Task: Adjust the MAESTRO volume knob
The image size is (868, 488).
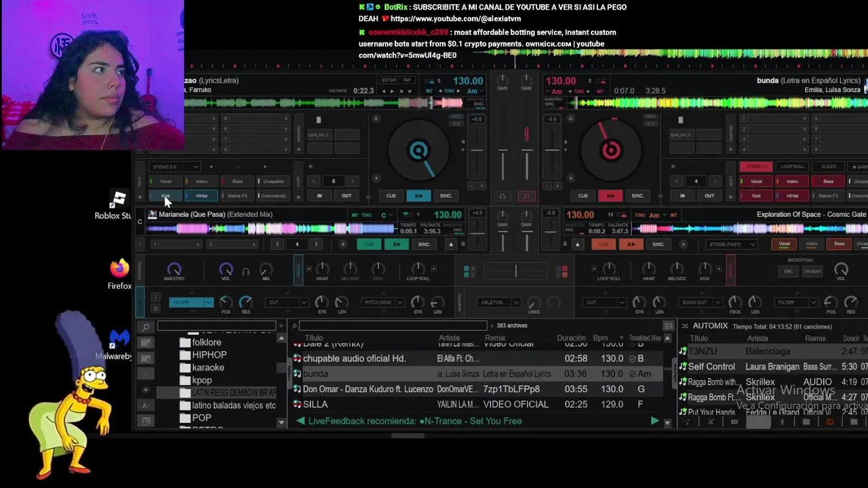Action: [x=174, y=270]
